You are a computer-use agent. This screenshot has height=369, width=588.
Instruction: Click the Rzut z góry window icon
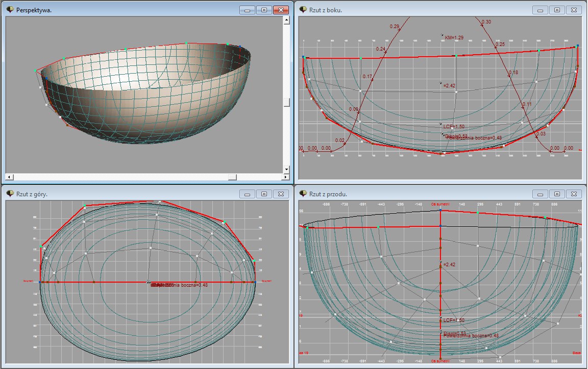10,194
